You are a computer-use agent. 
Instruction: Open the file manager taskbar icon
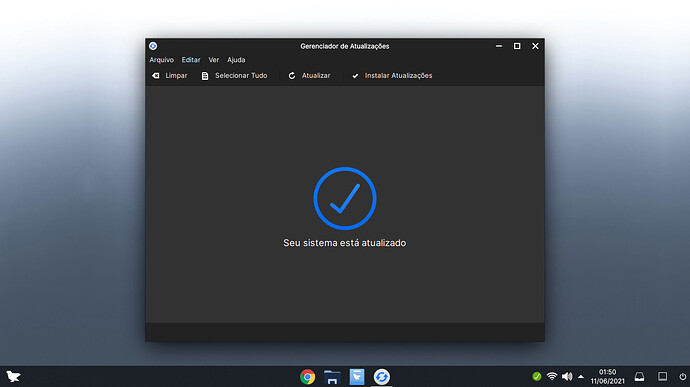coord(332,377)
